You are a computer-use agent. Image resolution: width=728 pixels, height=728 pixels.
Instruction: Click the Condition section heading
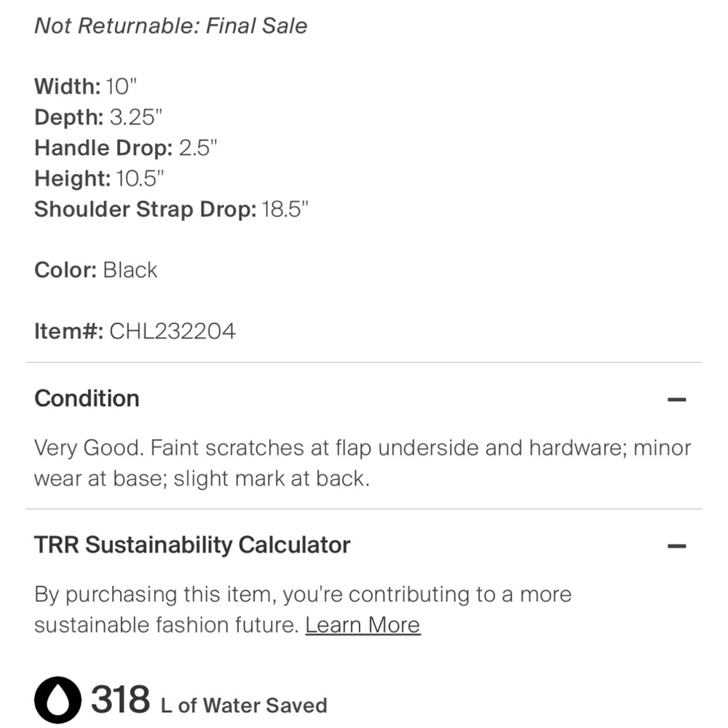click(x=87, y=398)
